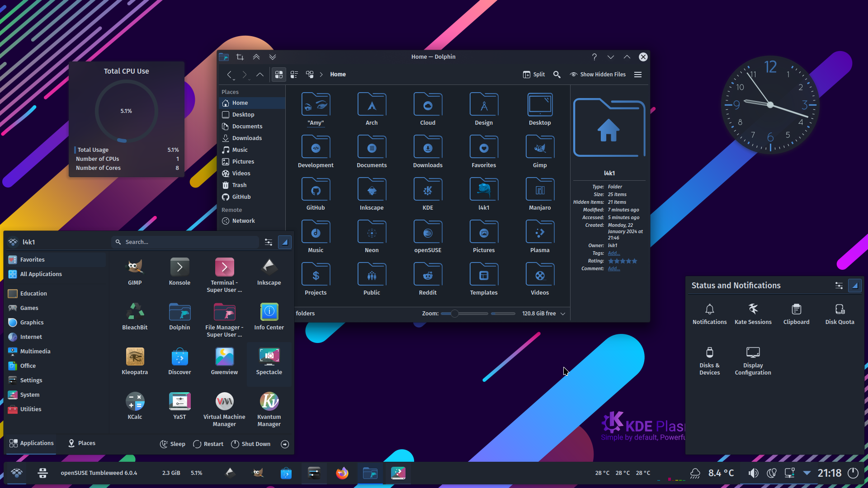Toggle pin on the application launcher
The height and width of the screenshot is (488, 868).
(285, 242)
